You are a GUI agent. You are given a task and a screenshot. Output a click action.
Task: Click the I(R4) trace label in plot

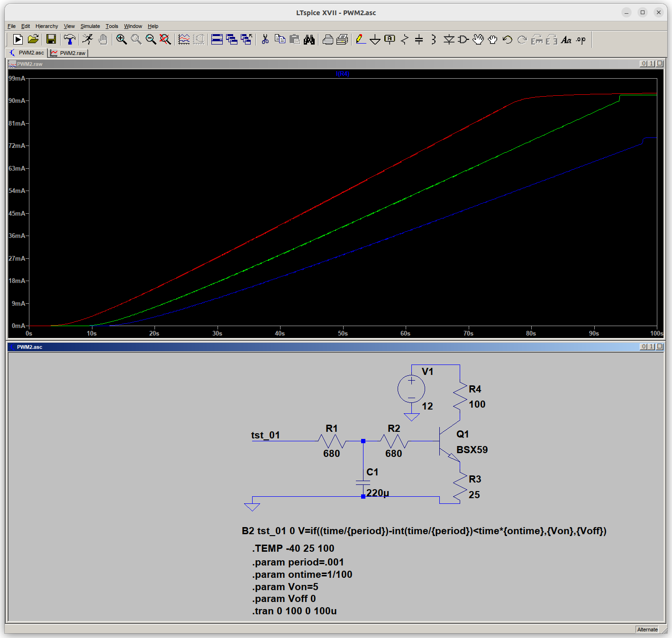pyautogui.click(x=342, y=73)
